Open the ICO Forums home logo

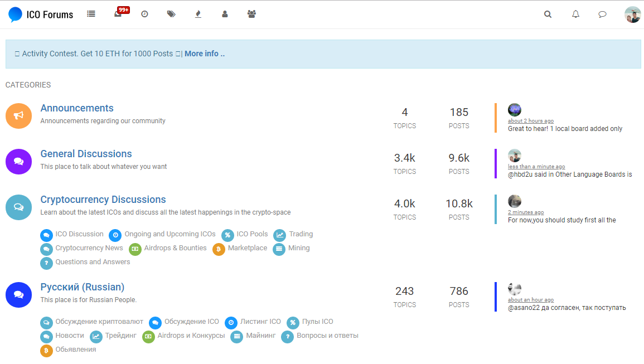(41, 14)
